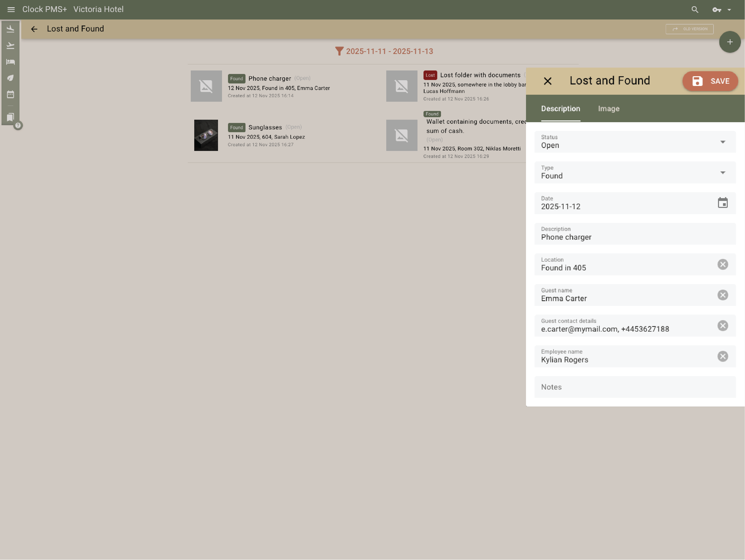Click the search magnifier icon

pos(694,10)
